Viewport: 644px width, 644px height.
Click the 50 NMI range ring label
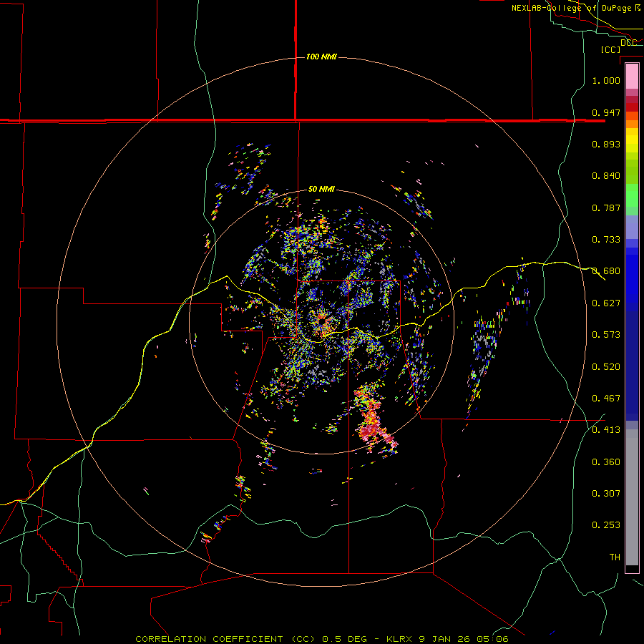pos(321,189)
